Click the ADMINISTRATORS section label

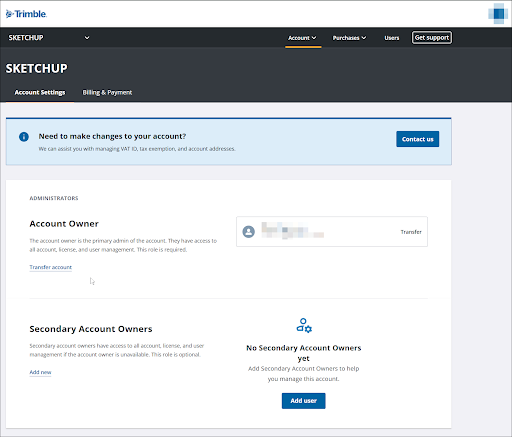coord(54,198)
